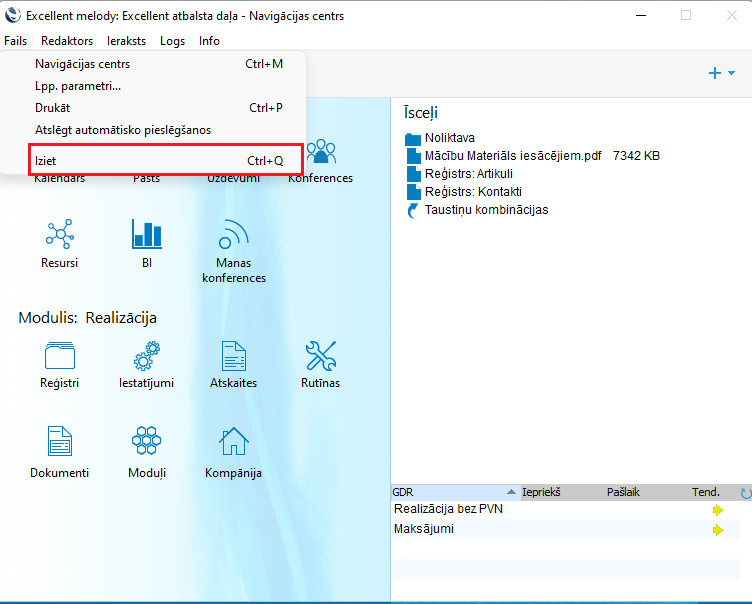Viewport: 752px width, 604px height.
Task: Sort by the GDR column header
Action: tap(403, 492)
